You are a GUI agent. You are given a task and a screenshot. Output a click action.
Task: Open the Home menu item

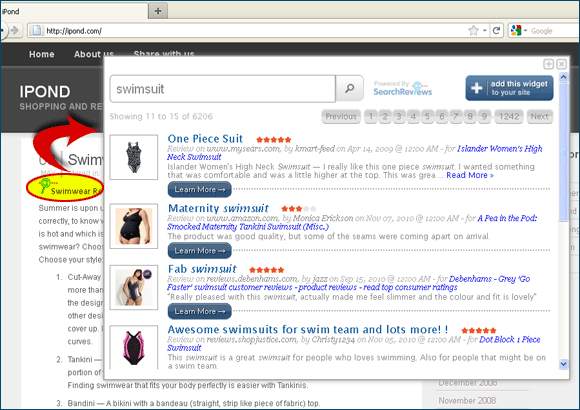click(x=42, y=54)
